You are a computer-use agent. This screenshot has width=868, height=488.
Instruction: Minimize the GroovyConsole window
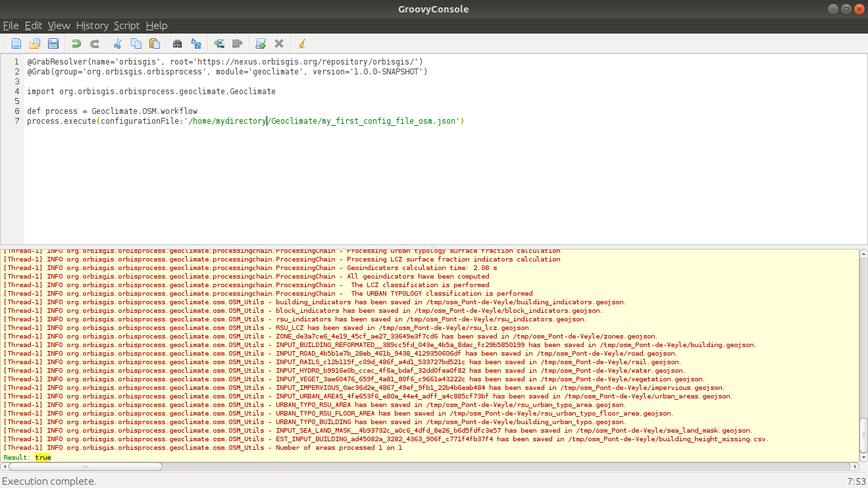point(833,9)
